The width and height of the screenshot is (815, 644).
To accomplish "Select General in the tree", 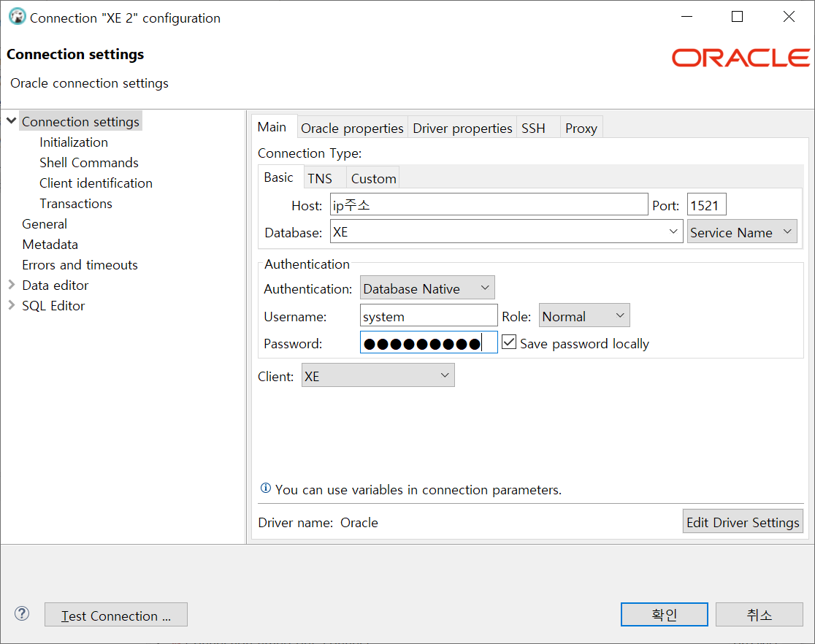I will pyautogui.click(x=45, y=223).
